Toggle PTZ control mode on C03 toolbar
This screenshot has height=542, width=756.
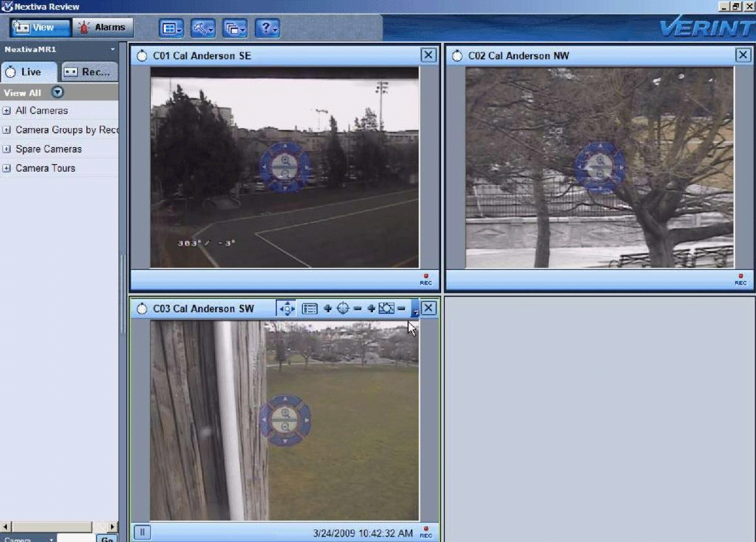pyautogui.click(x=286, y=308)
